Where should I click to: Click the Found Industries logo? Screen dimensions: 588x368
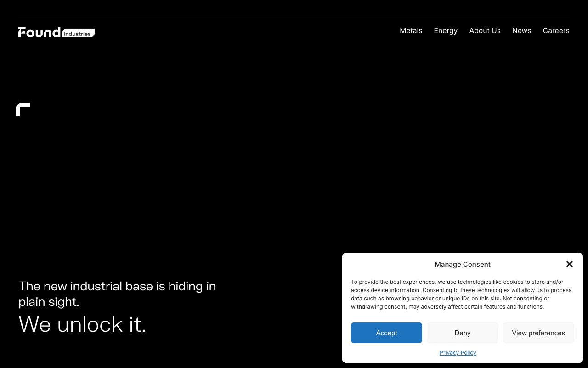57,32
